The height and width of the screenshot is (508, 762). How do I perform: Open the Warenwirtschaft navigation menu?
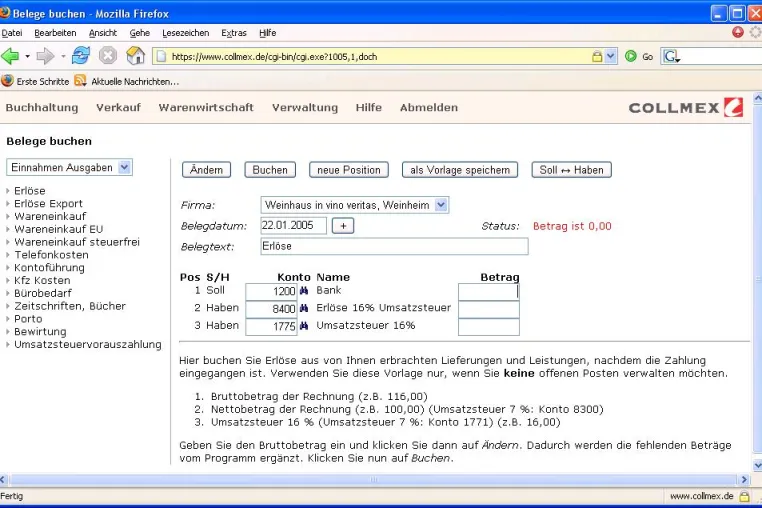tap(206, 107)
